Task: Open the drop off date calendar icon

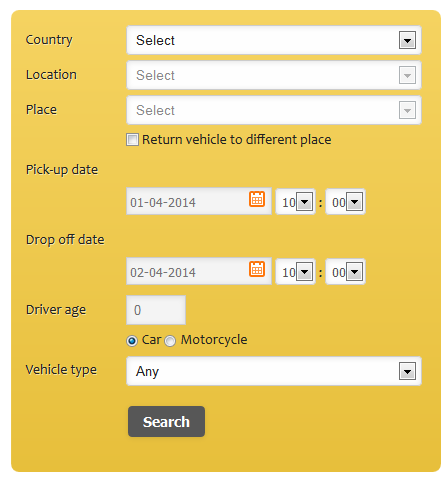Action: [257, 269]
